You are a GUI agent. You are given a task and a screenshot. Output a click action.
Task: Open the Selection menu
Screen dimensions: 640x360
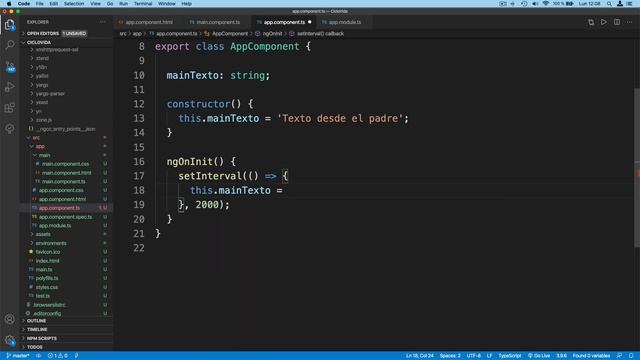(74, 4)
